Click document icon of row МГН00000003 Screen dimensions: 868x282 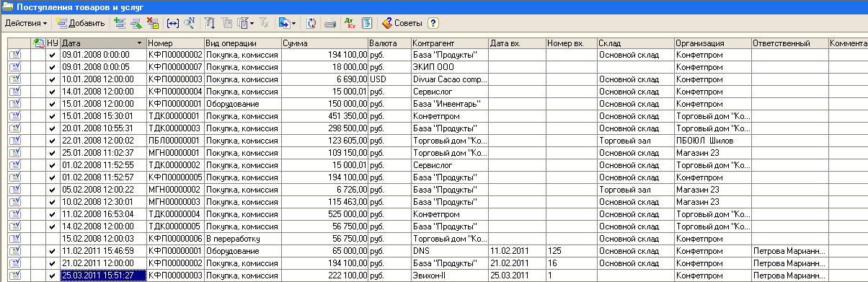pyautogui.click(x=15, y=202)
